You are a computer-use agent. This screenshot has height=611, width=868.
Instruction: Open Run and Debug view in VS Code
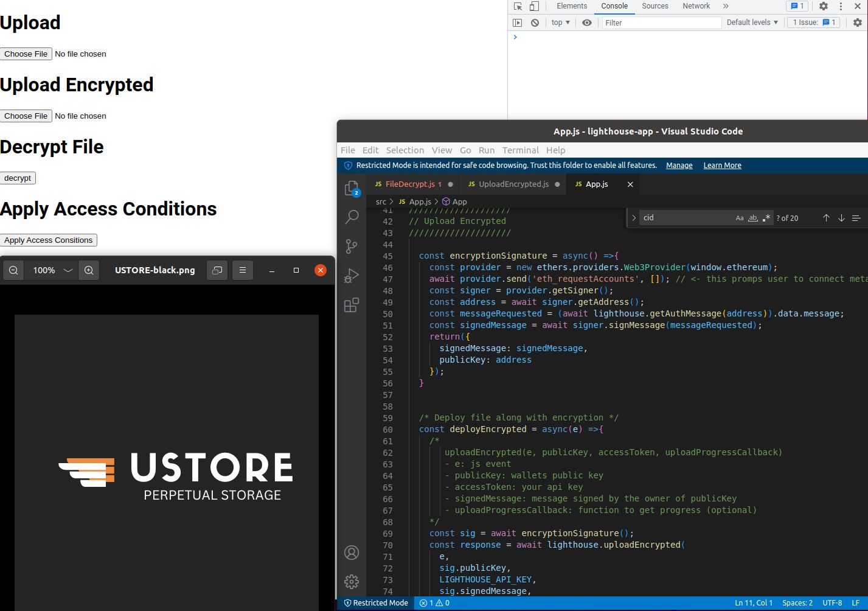click(x=352, y=275)
